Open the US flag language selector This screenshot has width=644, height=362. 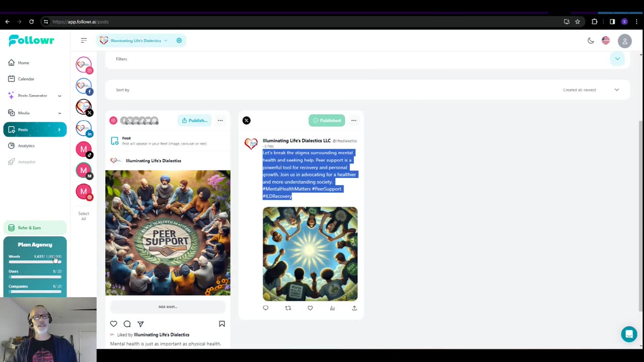tap(606, 41)
